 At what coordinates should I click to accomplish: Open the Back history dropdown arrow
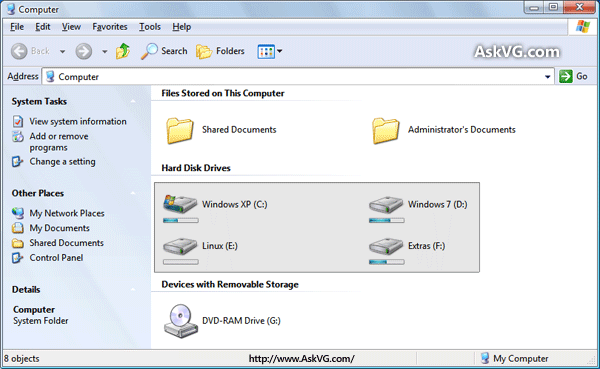(x=62, y=51)
